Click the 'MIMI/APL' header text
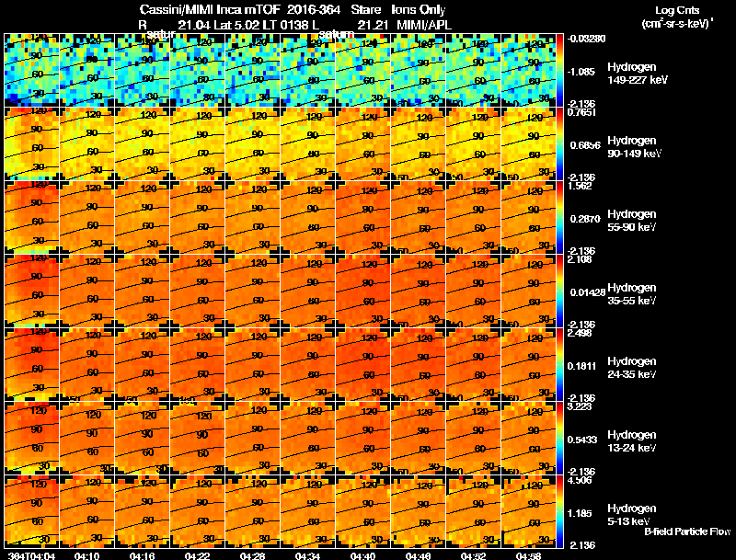The height and width of the screenshot is (560, 736). (x=424, y=26)
